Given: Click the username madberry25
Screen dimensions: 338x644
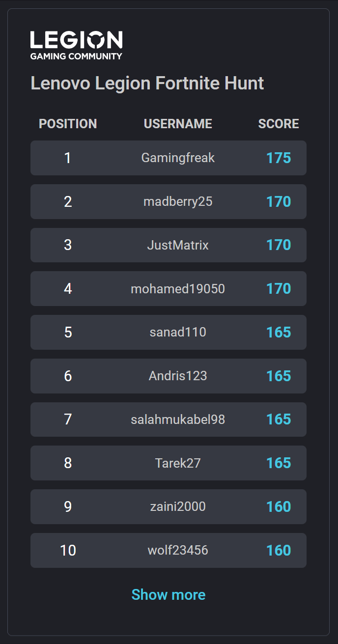Looking at the screenshot, I should pyautogui.click(x=178, y=201).
